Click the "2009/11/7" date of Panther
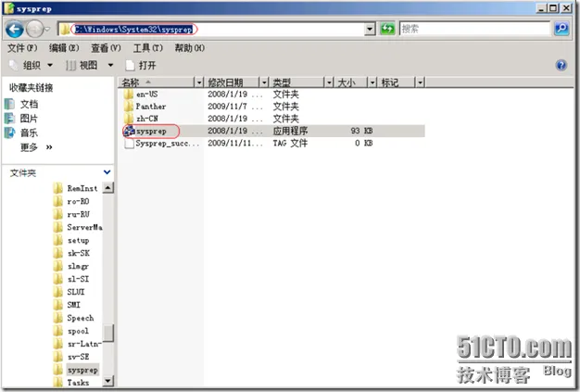The image size is (580, 392). [x=227, y=107]
